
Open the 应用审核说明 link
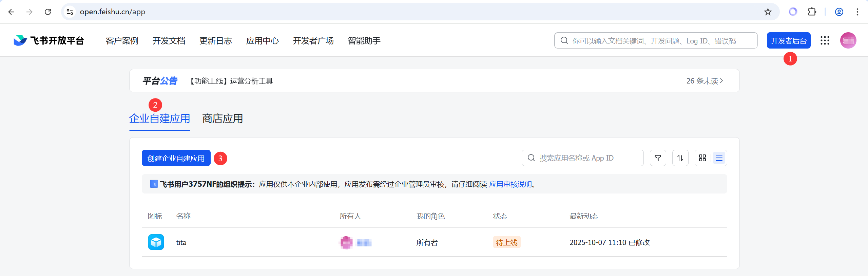tap(510, 184)
